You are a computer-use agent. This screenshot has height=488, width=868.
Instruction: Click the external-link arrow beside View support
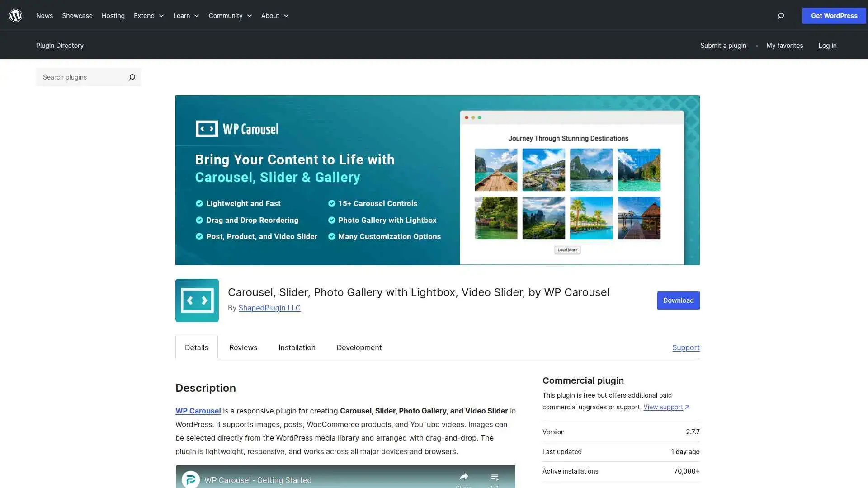tap(688, 407)
